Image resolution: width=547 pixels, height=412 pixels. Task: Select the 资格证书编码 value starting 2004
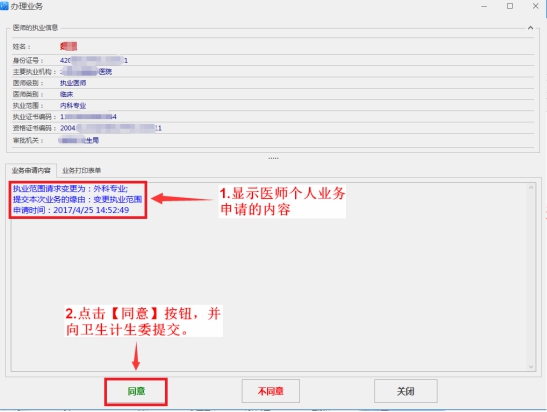point(111,128)
